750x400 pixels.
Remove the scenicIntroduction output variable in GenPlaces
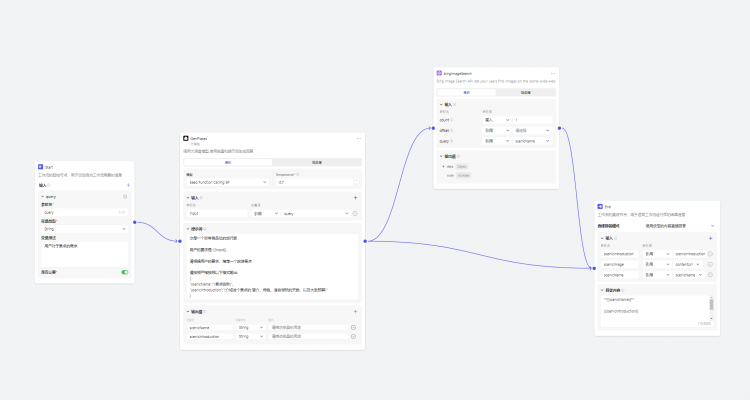pyautogui.click(x=353, y=337)
